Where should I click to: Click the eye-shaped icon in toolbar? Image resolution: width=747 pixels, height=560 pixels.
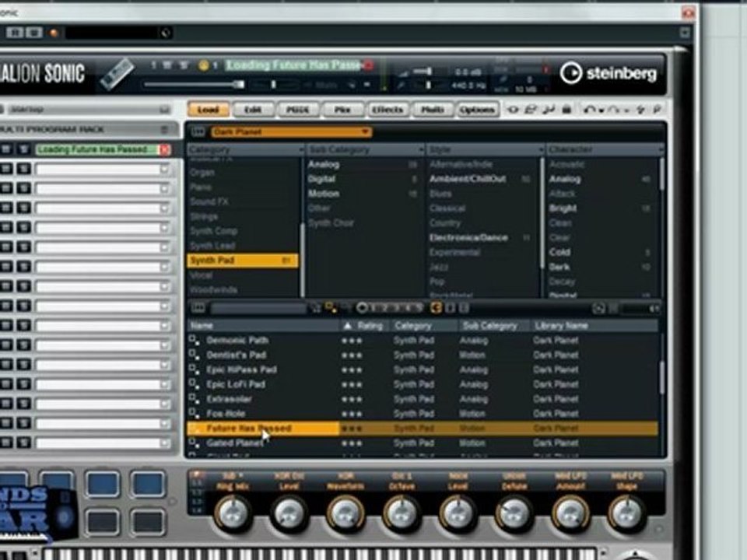point(513,110)
